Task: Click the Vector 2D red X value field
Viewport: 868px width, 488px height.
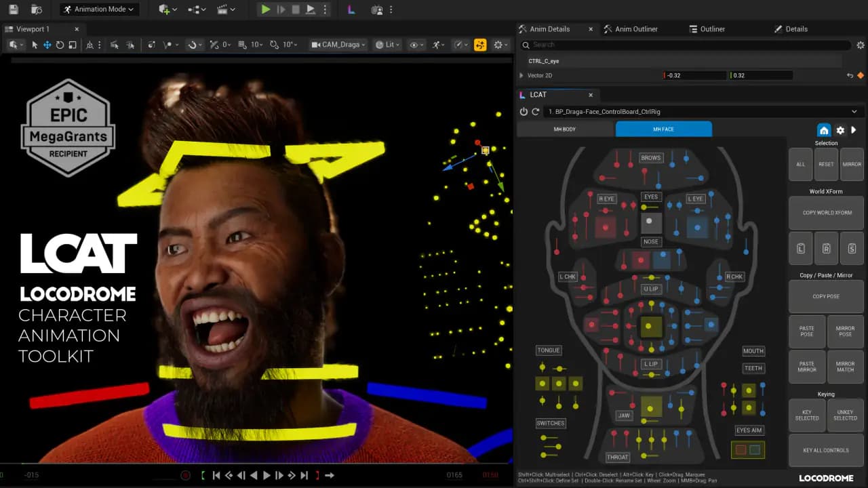Action: (x=694, y=75)
